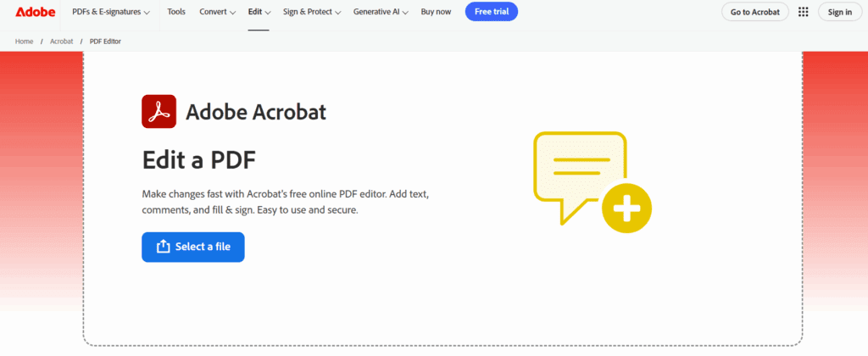The width and height of the screenshot is (868, 356).
Task: Click the Sign in button
Action: [x=839, y=12]
